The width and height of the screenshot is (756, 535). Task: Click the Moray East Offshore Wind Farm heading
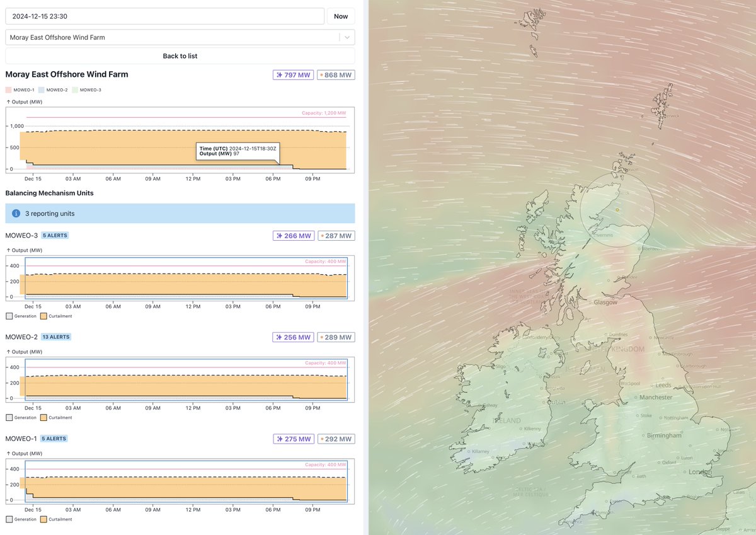click(x=67, y=74)
